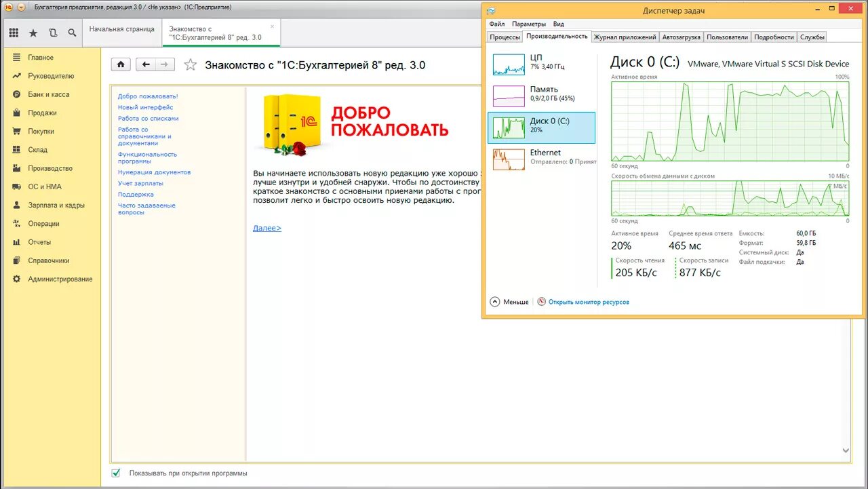This screenshot has width=868, height=489.
Task: Collapse Task Manager with Меньше button
Action: (x=509, y=302)
